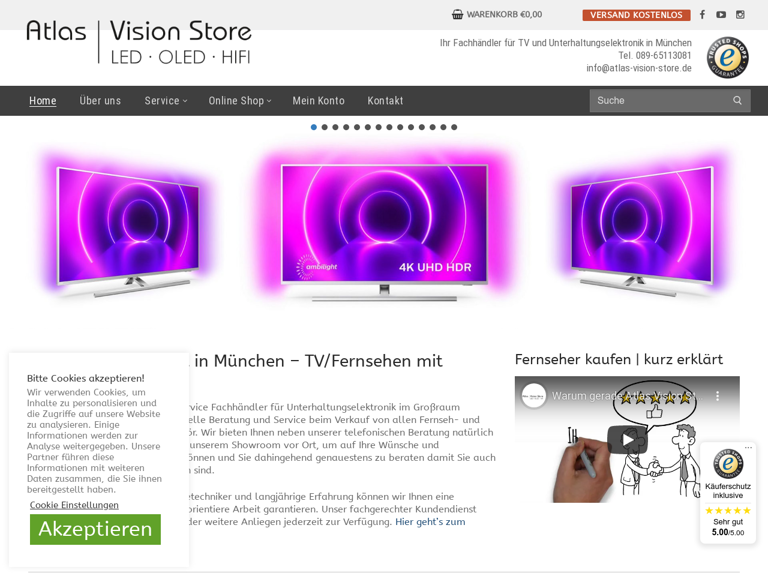Open the Instagram profile icon
This screenshot has width=768, height=576.
740,15
